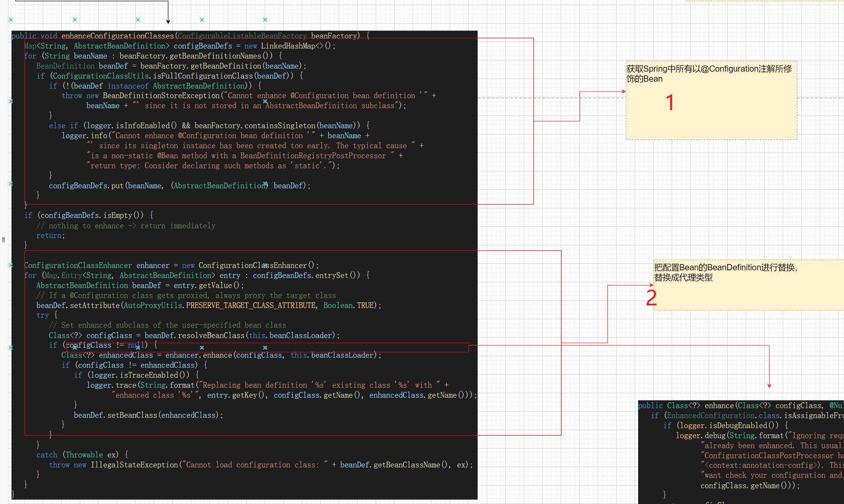The width and height of the screenshot is (844, 504).
Task: Click connection marker beside 'throw new BeanDefinitionStoreException' line
Action: click(11, 101)
